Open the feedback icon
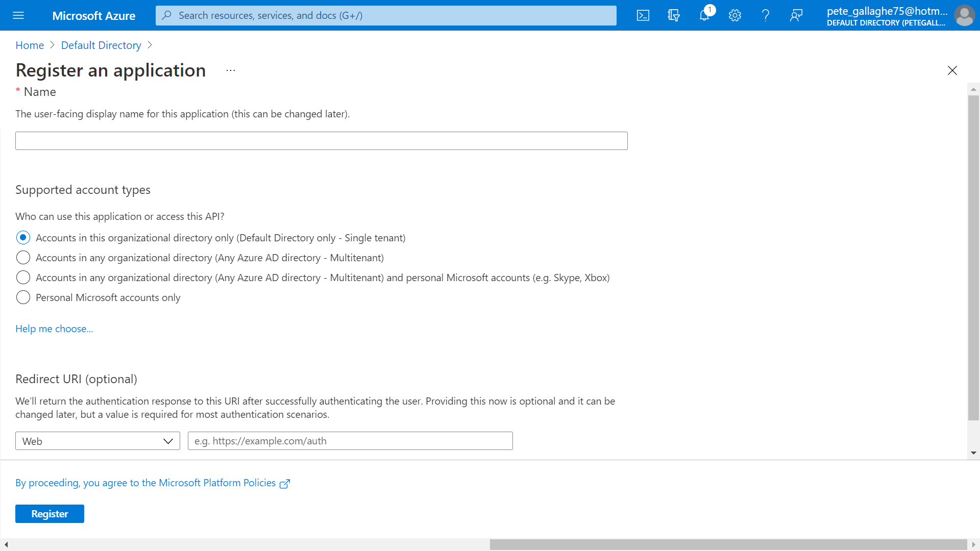 point(796,15)
